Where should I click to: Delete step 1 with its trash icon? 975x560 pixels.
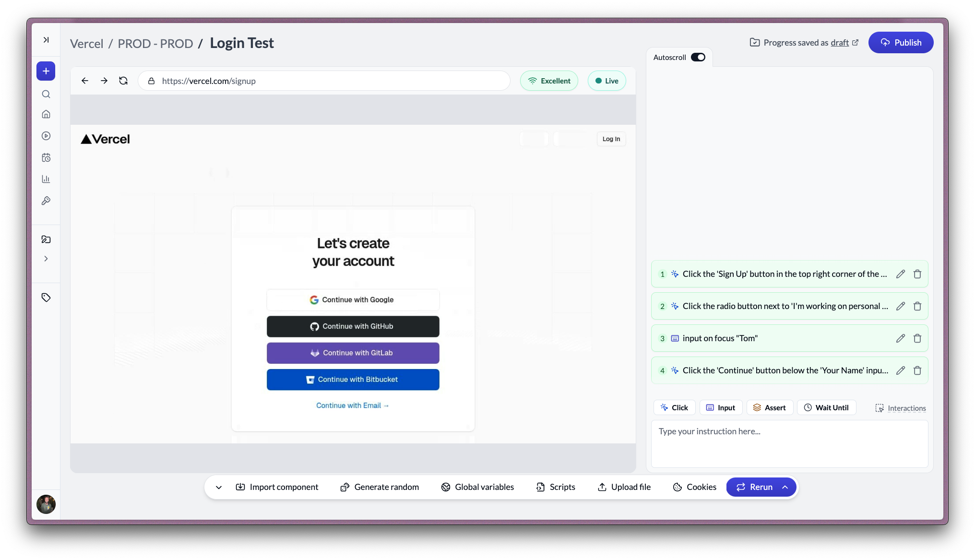[x=918, y=274]
